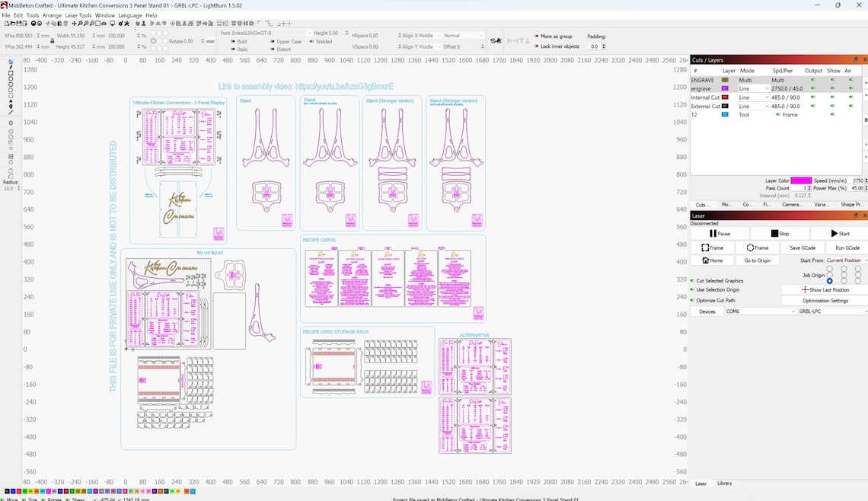Select the Create Text tool
Viewport: 868px width, 501px height.
11,101
